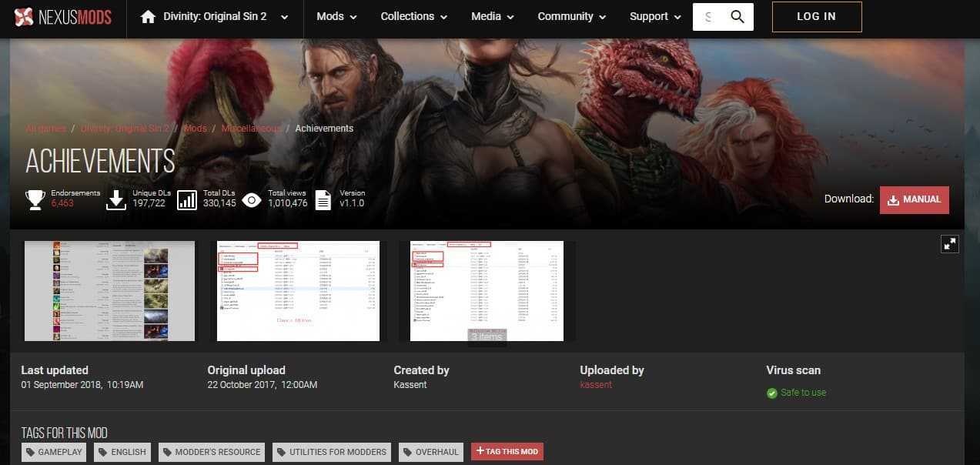Image resolution: width=980 pixels, height=465 pixels.
Task: Click the Version document icon
Action: pyautogui.click(x=323, y=200)
